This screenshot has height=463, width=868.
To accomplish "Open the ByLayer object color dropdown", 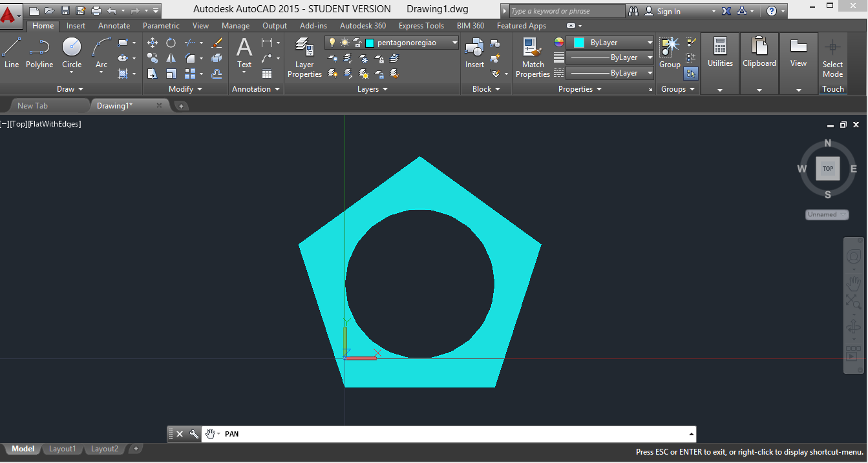I will [650, 43].
